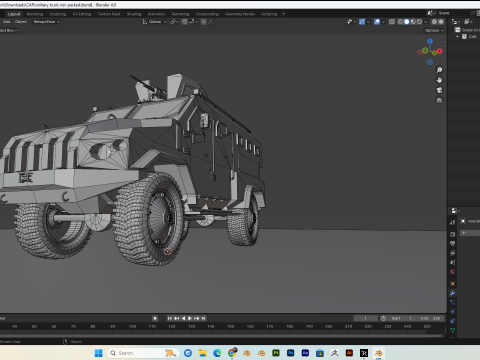
Task: Open the Object Constraints properties tab
Action: pyautogui.click(x=452, y=321)
